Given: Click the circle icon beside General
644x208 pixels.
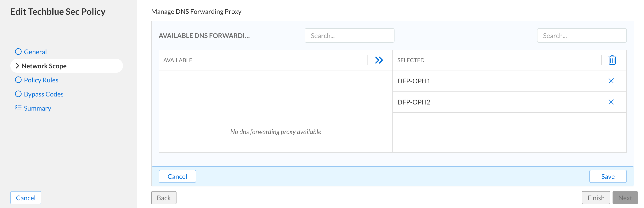Looking at the screenshot, I should point(18,52).
